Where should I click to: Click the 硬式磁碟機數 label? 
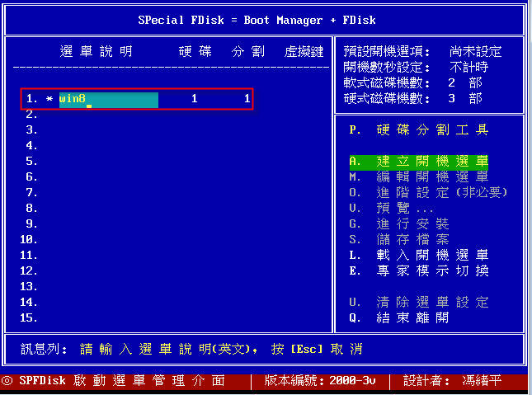click(387, 98)
